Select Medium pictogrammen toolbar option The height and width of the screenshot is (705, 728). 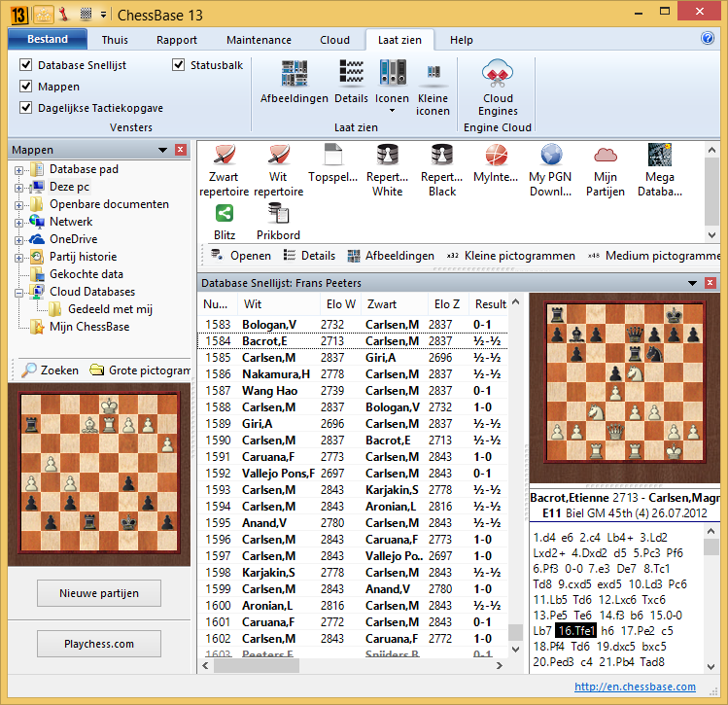tap(654, 256)
